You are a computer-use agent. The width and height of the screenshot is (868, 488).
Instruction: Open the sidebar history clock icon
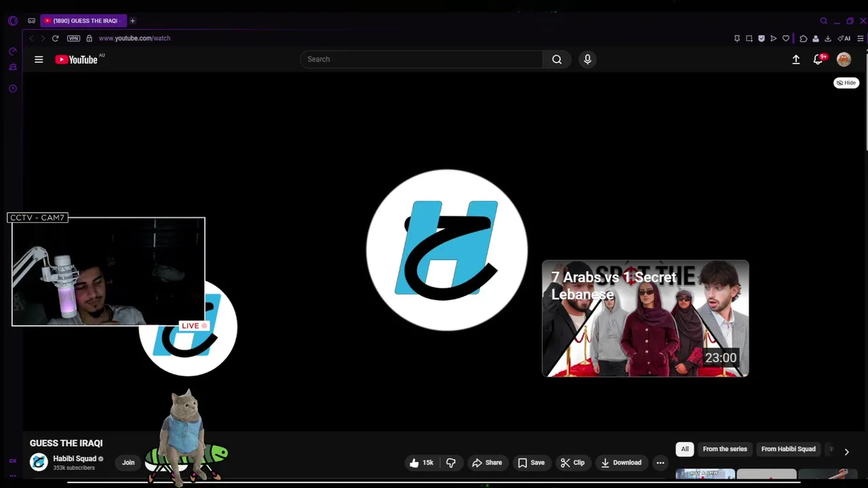[12, 89]
